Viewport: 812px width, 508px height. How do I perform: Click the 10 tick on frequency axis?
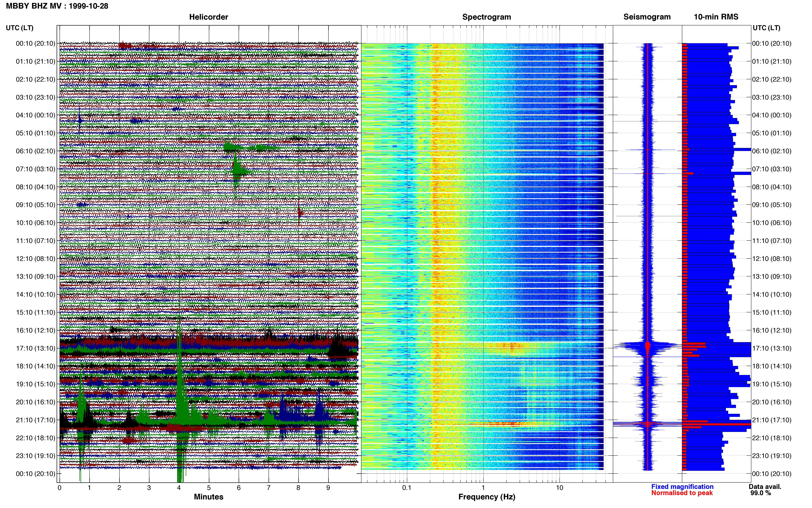click(559, 488)
